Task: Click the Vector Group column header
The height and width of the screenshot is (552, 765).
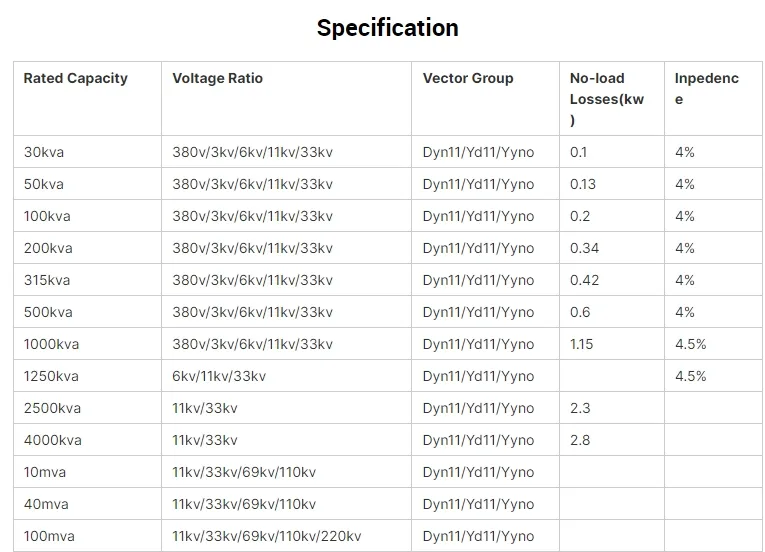Action: (x=468, y=78)
